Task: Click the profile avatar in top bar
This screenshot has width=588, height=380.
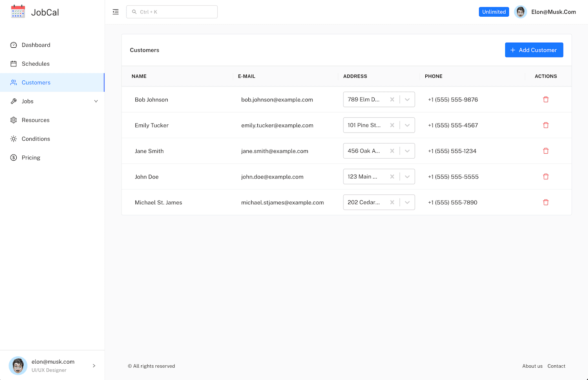Action: coord(520,12)
